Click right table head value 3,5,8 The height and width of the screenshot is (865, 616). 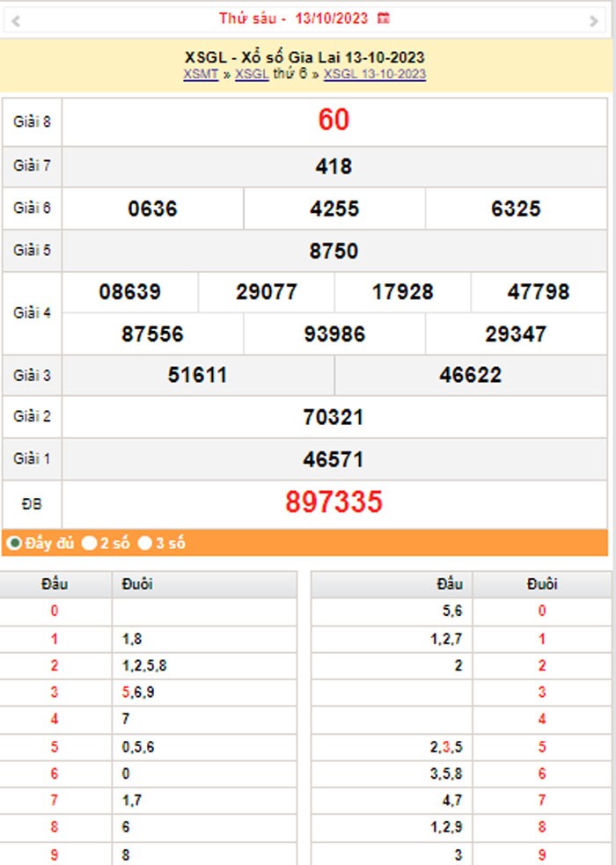[446, 773]
